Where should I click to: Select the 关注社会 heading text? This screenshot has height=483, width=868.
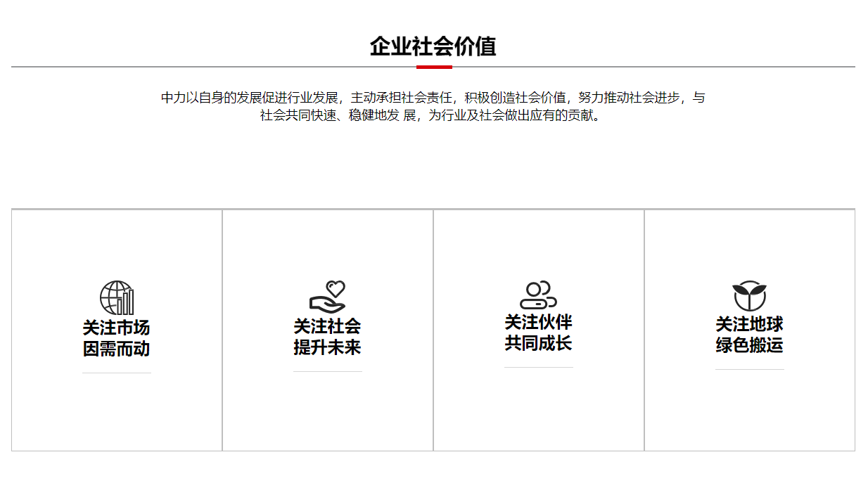[328, 326]
